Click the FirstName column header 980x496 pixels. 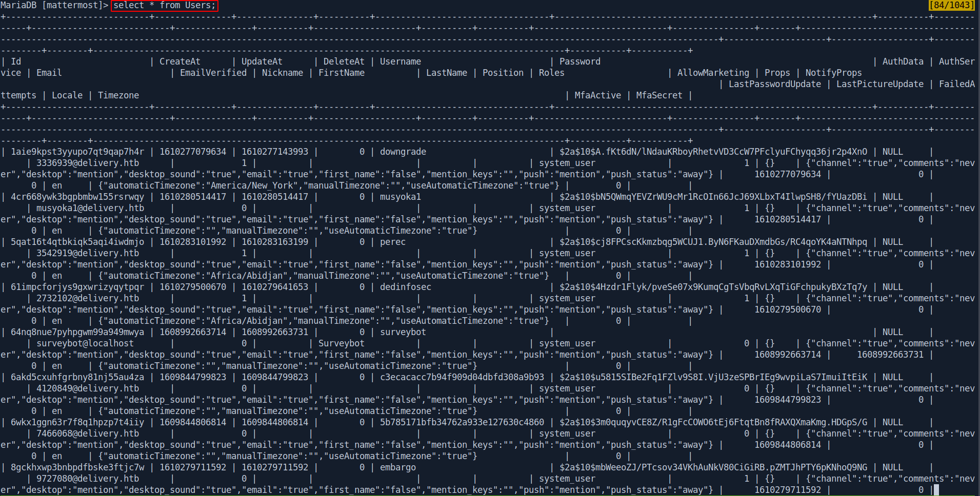pos(342,73)
